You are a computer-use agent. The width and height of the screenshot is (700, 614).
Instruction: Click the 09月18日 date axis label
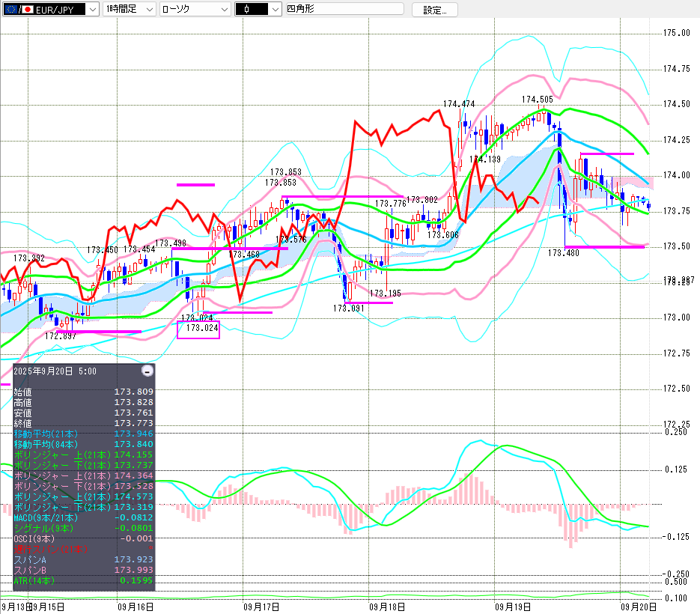pyautogui.click(x=387, y=606)
